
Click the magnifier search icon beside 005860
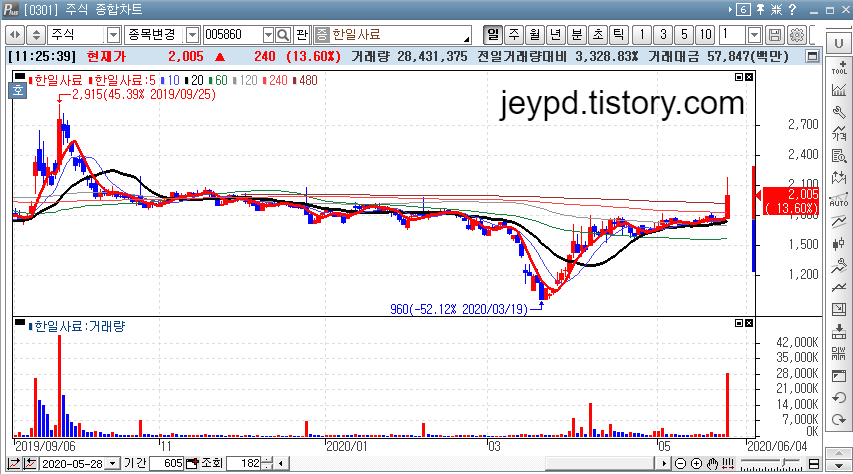pyautogui.click(x=283, y=35)
